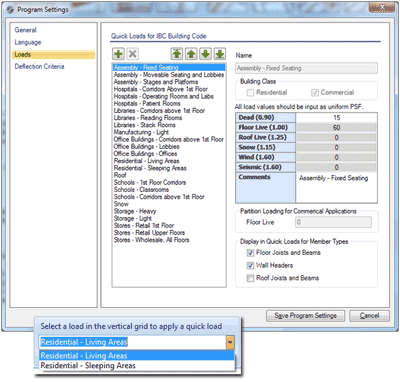Move selected load to top of list

pos(177,54)
